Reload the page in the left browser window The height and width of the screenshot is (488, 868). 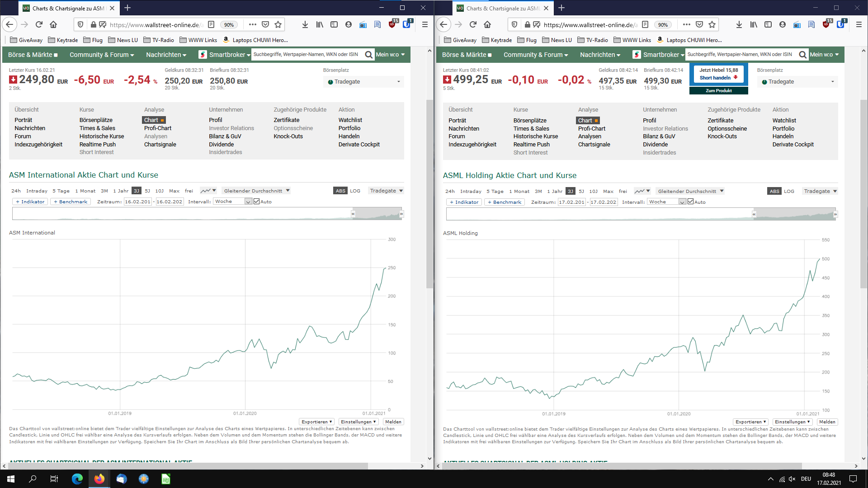click(39, 24)
